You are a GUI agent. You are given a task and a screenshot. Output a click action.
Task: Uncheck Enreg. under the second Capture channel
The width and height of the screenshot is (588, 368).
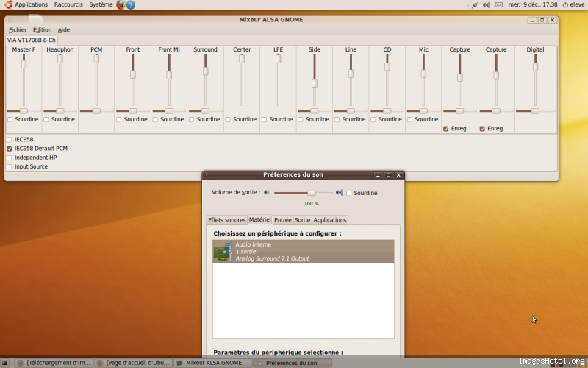coord(482,128)
